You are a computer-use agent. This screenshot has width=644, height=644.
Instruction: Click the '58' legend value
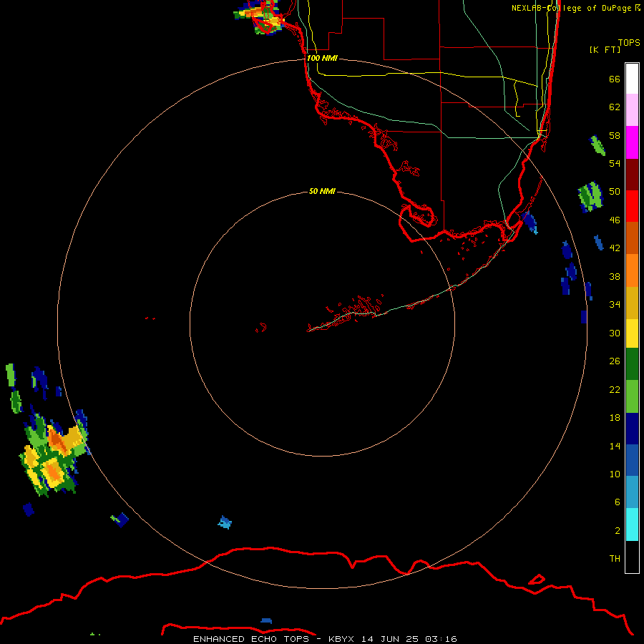615,135
